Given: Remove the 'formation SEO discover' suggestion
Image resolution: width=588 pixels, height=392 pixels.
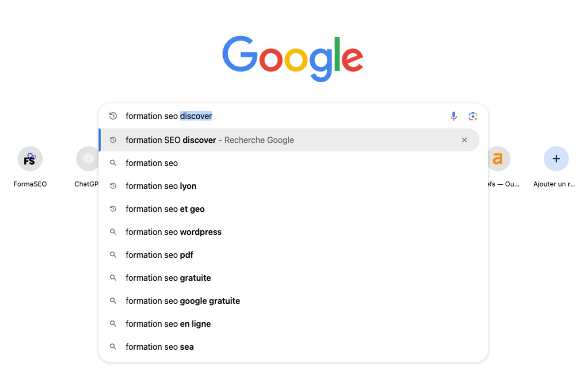Looking at the screenshot, I should pyautogui.click(x=464, y=140).
